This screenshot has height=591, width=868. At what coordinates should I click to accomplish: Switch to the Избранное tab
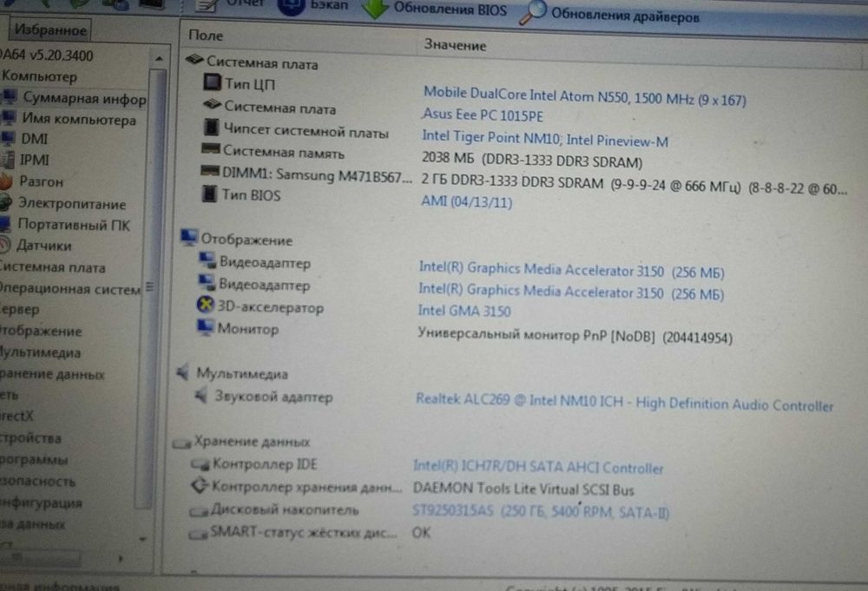[50, 30]
